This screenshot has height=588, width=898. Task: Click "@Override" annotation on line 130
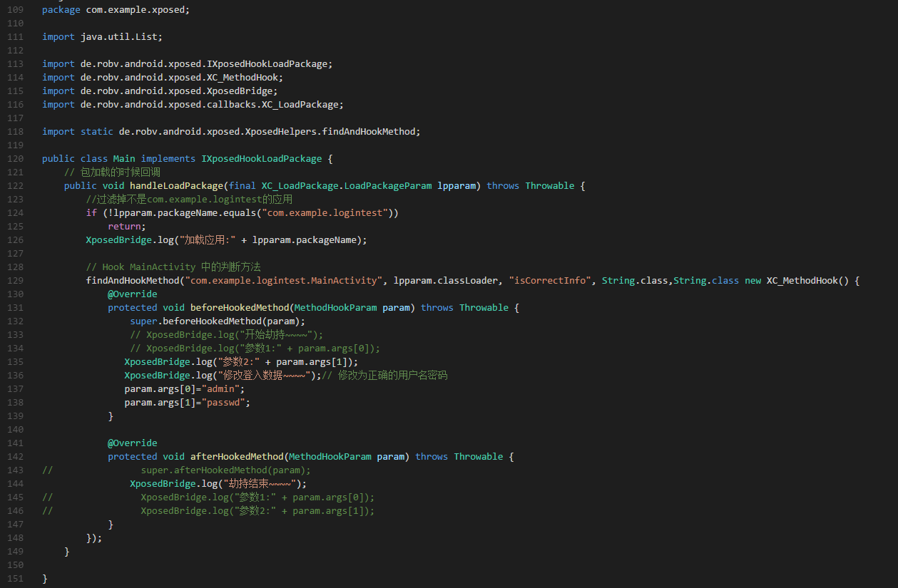coord(133,294)
